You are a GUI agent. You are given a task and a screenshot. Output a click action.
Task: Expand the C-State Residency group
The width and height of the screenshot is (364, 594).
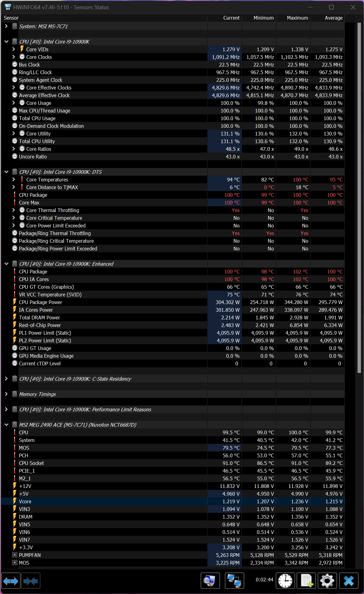click(x=6, y=379)
